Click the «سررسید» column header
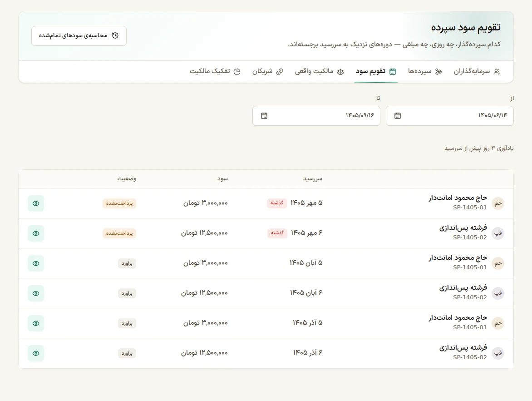The width and height of the screenshot is (532, 401). (x=313, y=179)
